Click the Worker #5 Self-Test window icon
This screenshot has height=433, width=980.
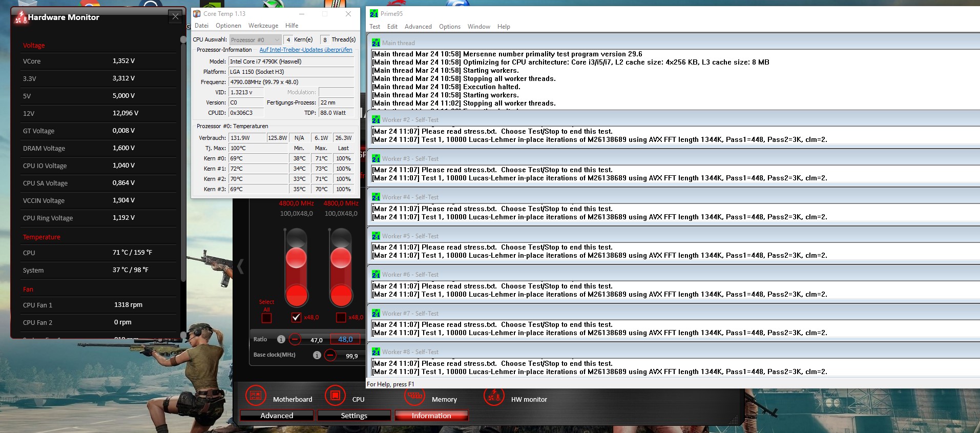tap(376, 236)
